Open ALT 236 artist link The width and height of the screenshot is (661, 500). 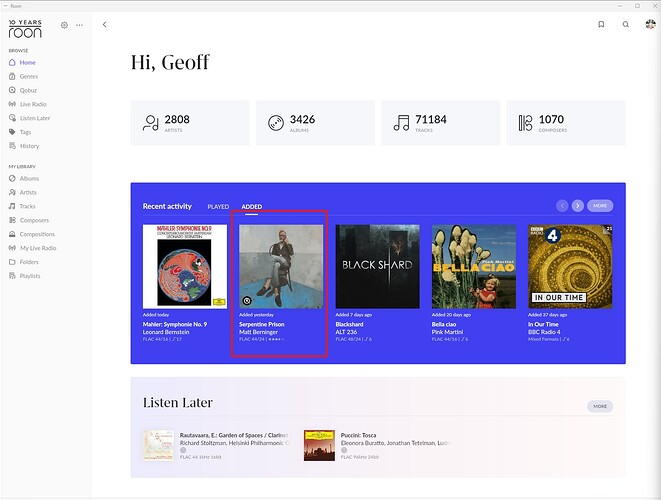346,332
